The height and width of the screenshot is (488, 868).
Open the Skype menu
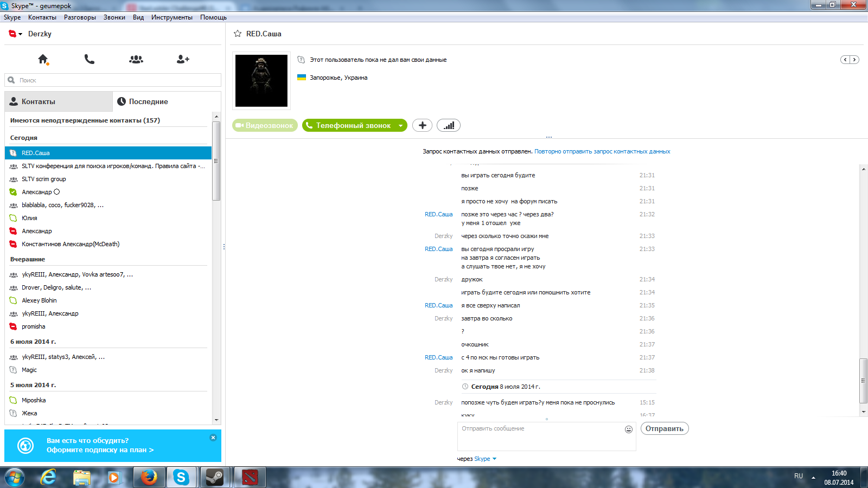[12, 17]
